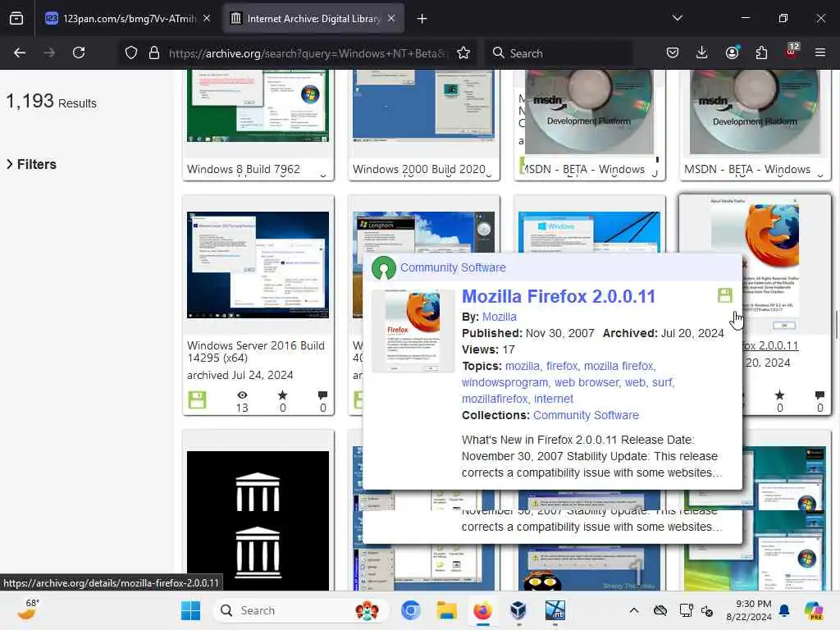The image size is (840, 630).
Task: Click the page vertical scrollbar
Action: pos(836,324)
